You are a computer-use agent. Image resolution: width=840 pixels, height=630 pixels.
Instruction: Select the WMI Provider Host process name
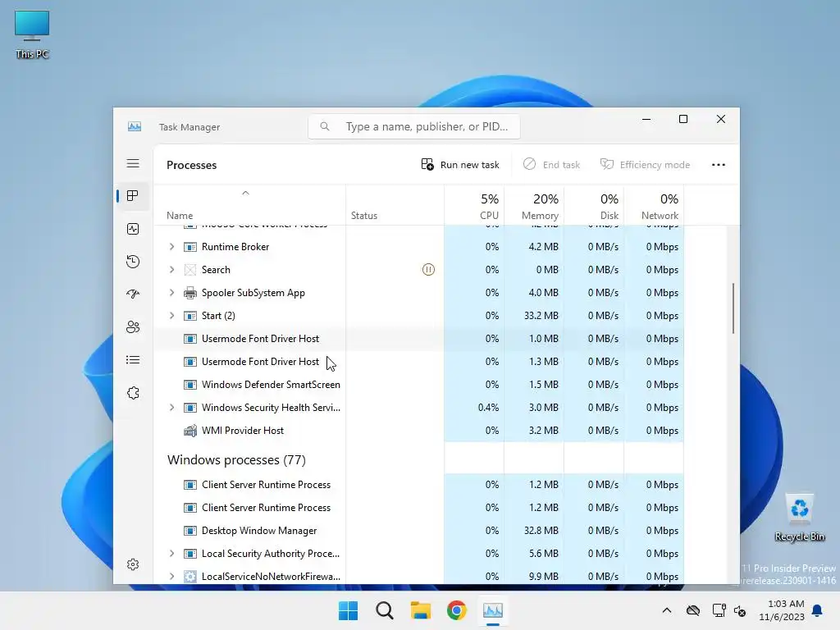(243, 430)
